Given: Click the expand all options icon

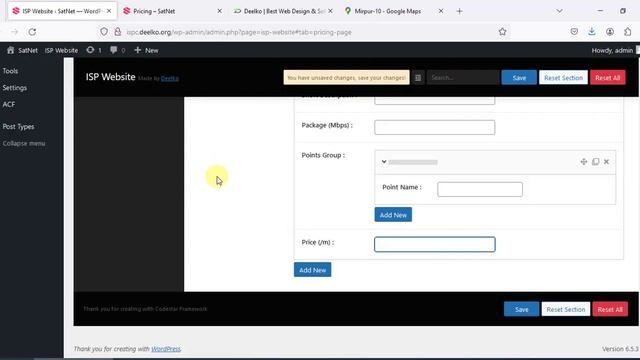Looking at the screenshot, I should coord(418,78).
